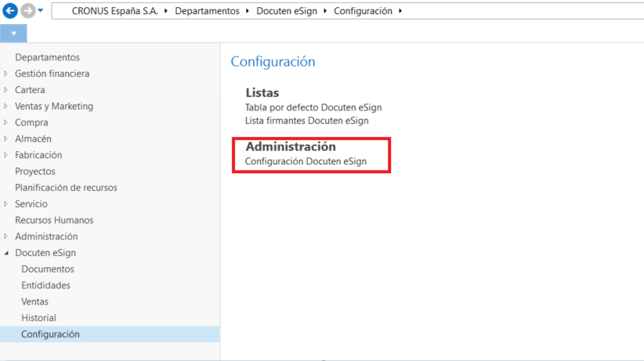Viewport: 644px width, 361px height.
Task: Open Recursos Humanos department
Action: point(54,220)
